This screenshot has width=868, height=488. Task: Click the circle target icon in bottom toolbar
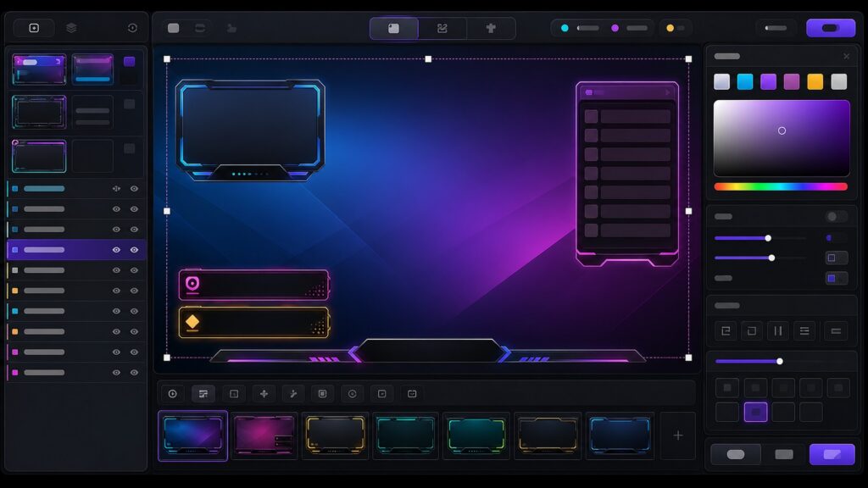(352, 393)
